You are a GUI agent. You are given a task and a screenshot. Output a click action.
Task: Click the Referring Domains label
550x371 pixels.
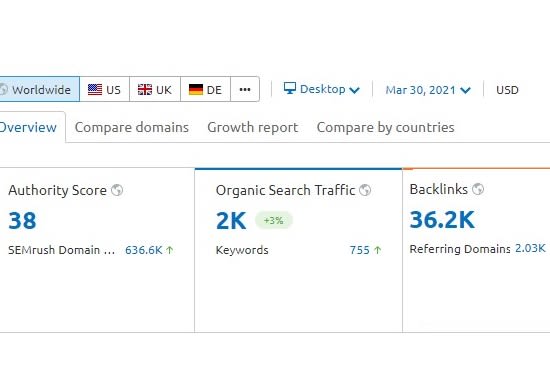point(460,249)
